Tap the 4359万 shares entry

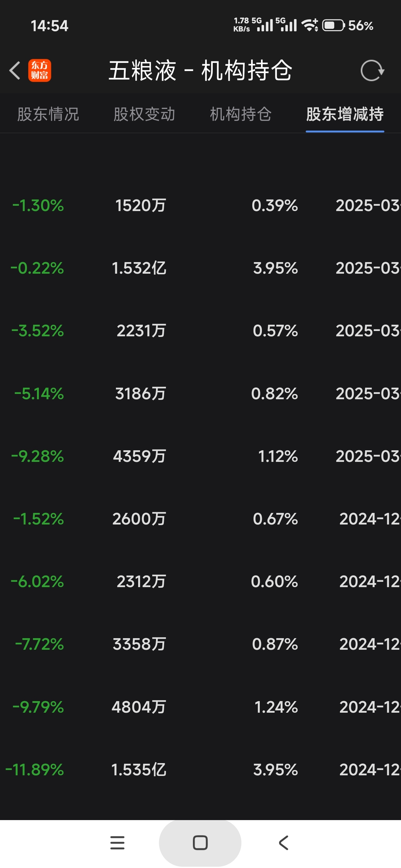[x=139, y=456]
